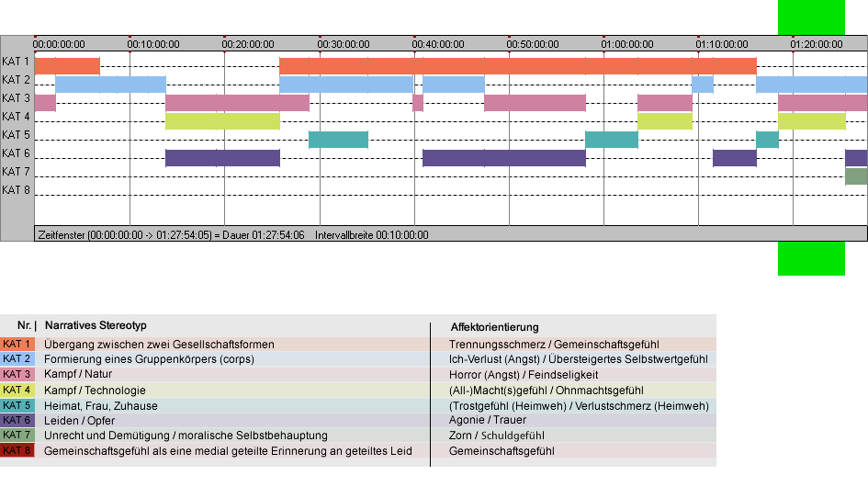Select blue KAT 2 segment before 00:10:00:00

[111, 85]
